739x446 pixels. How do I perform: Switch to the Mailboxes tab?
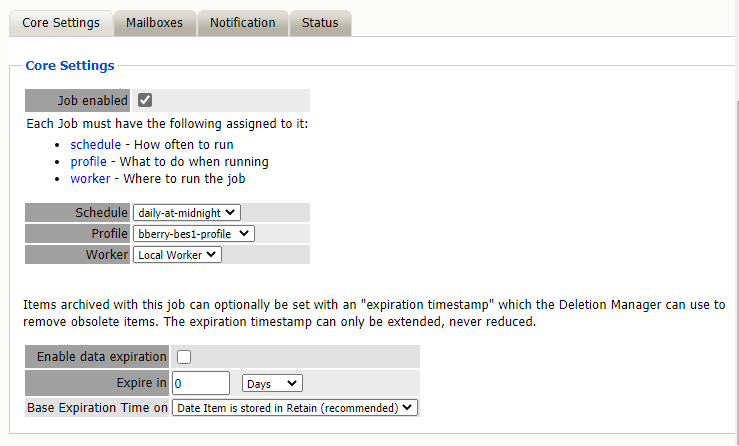click(154, 23)
